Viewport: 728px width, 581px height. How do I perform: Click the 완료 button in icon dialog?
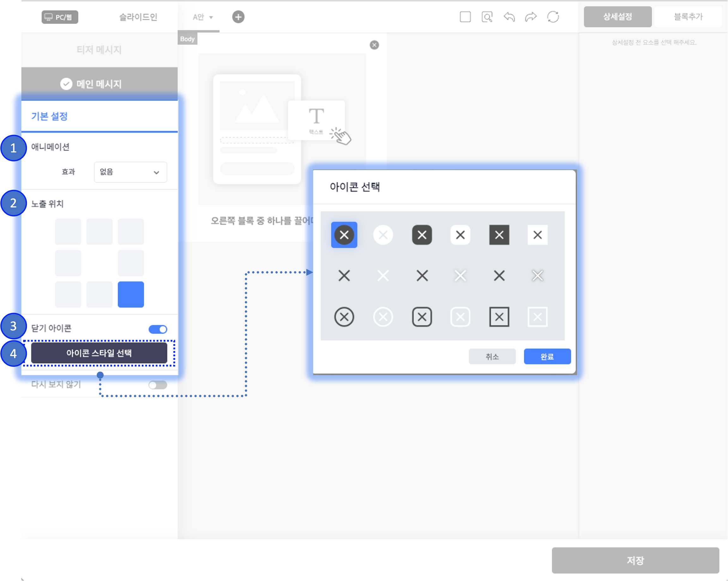pyautogui.click(x=547, y=356)
